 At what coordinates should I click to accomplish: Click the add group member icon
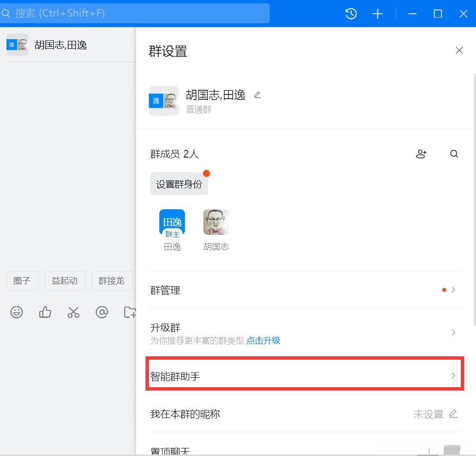click(x=421, y=154)
